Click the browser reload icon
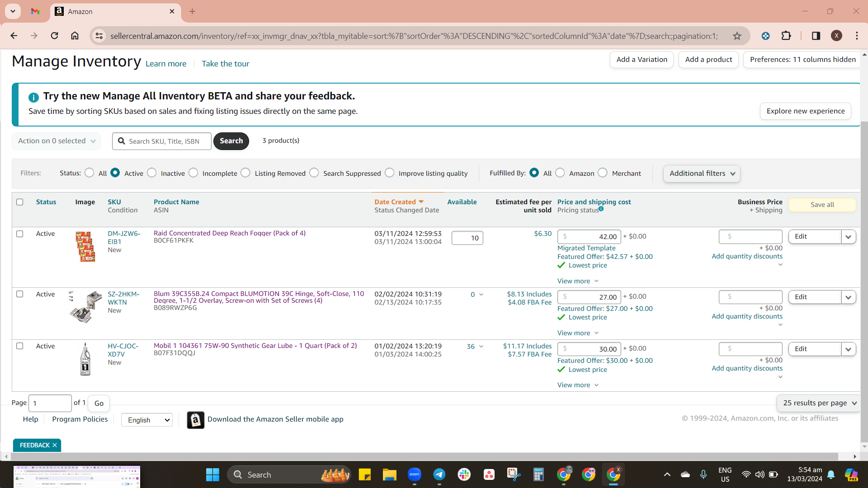This screenshot has height=488, width=868. 54,36
